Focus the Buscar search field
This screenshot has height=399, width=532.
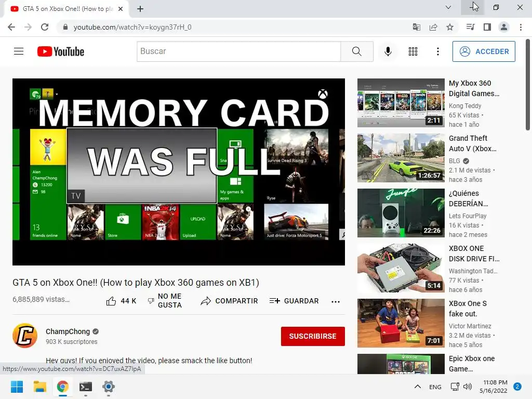238,51
